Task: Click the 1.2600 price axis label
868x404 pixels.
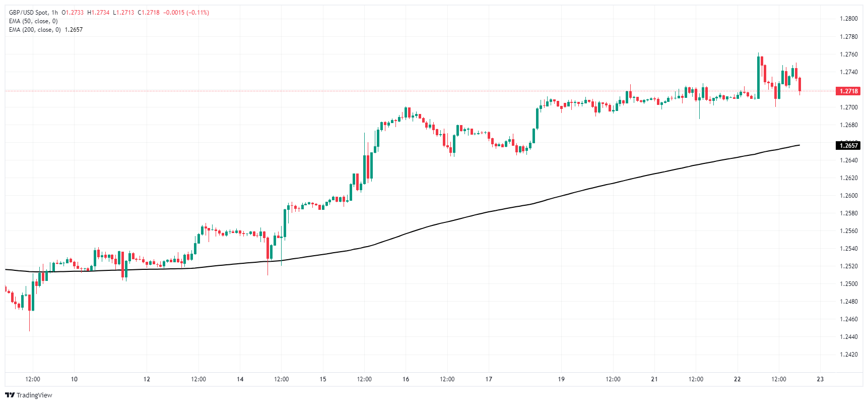Action: pyautogui.click(x=848, y=196)
